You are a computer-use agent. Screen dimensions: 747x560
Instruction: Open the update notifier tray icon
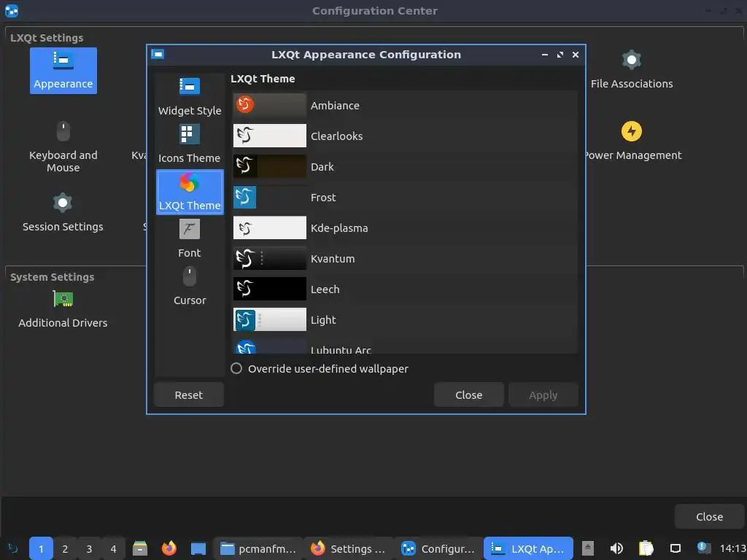tap(703, 548)
